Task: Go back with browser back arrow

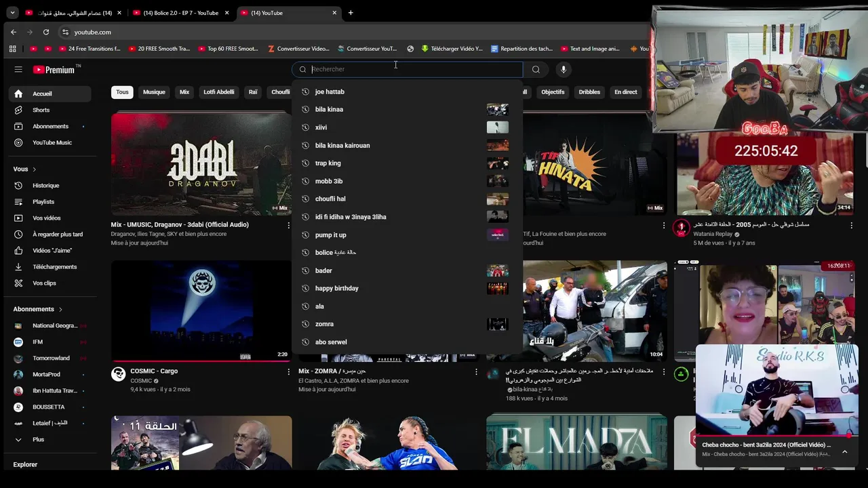Action: [14, 32]
